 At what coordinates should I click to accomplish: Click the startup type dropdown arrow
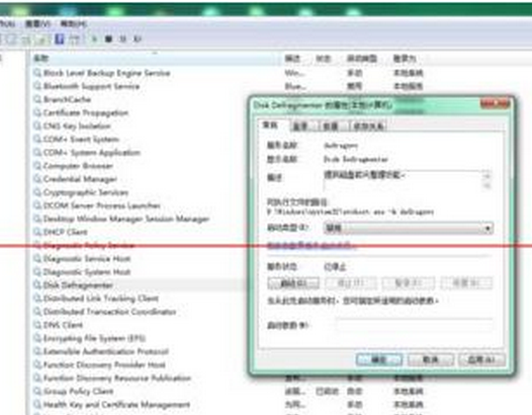(488, 228)
